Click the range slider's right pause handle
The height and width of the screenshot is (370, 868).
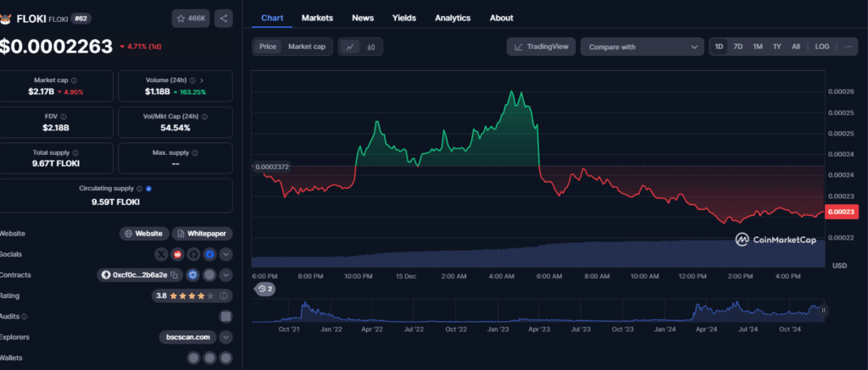[823, 310]
